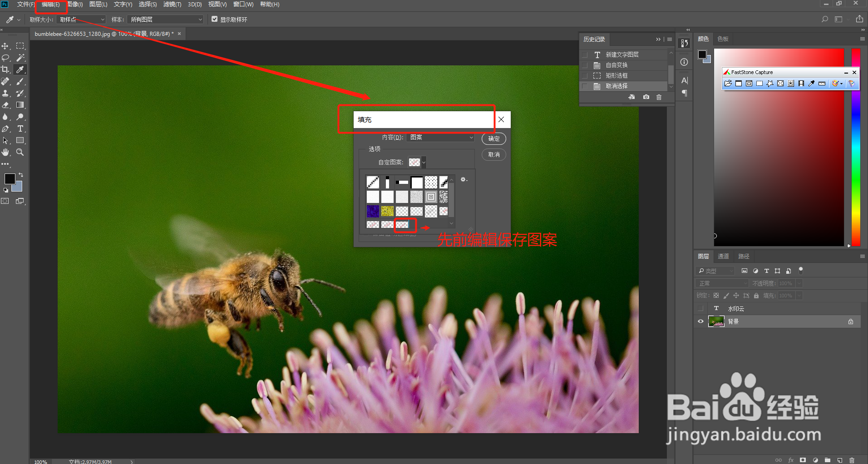Cancel the Fill dialog with 取消
The width and height of the screenshot is (868, 464).
(x=494, y=155)
